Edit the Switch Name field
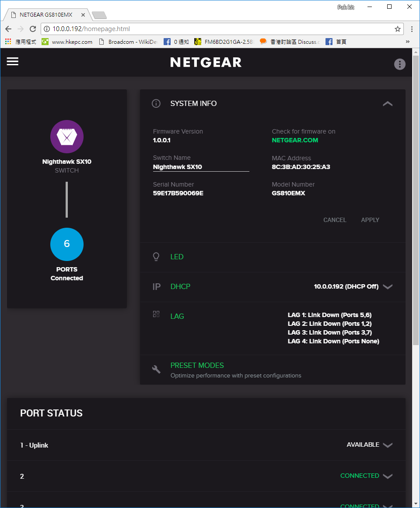 coord(201,167)
